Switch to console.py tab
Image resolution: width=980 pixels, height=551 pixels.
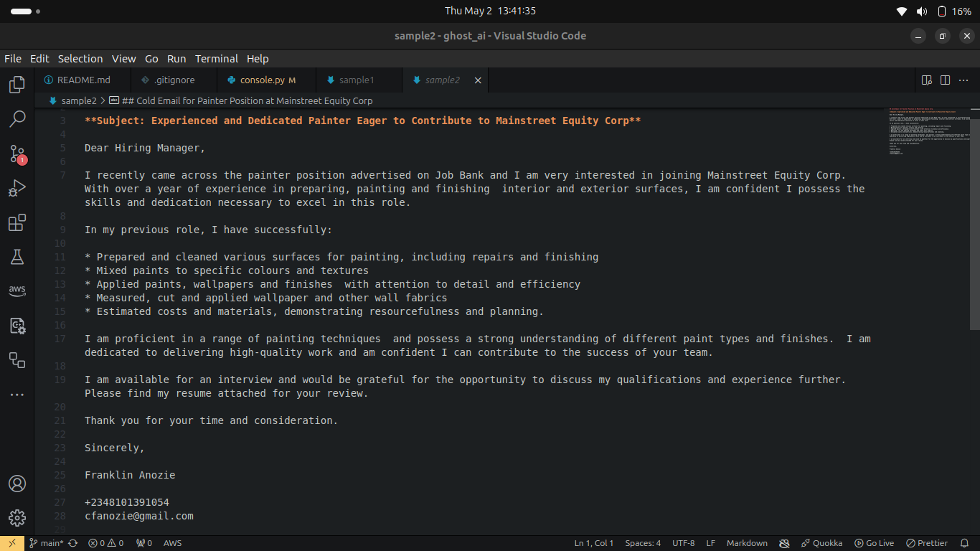265,80
